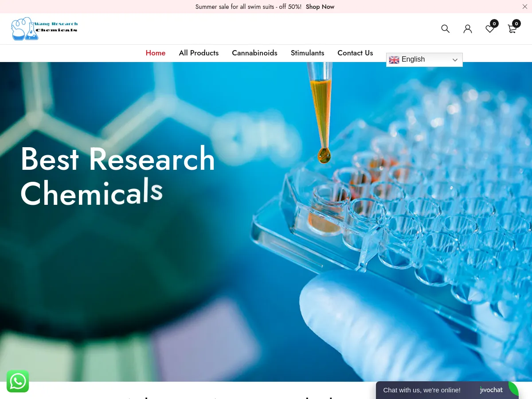Click the UK flag language icon
Screen dimensions: 532x399
click(x=394, y=59)
